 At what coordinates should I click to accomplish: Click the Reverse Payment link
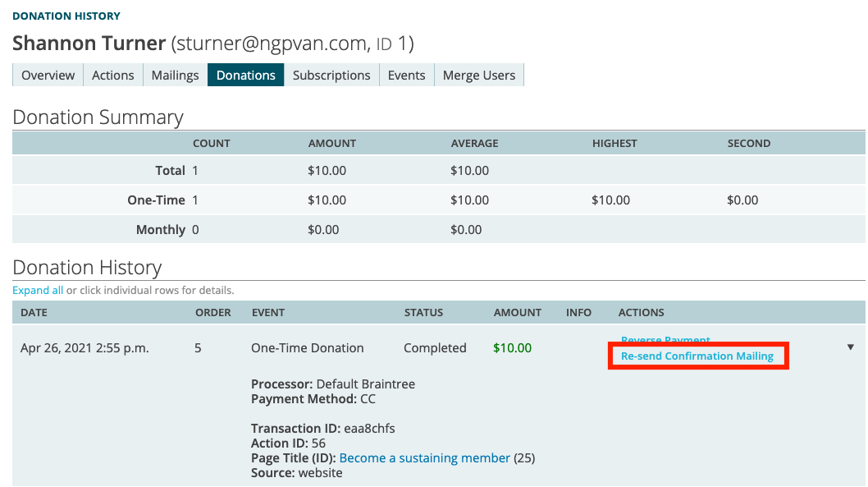665,339
